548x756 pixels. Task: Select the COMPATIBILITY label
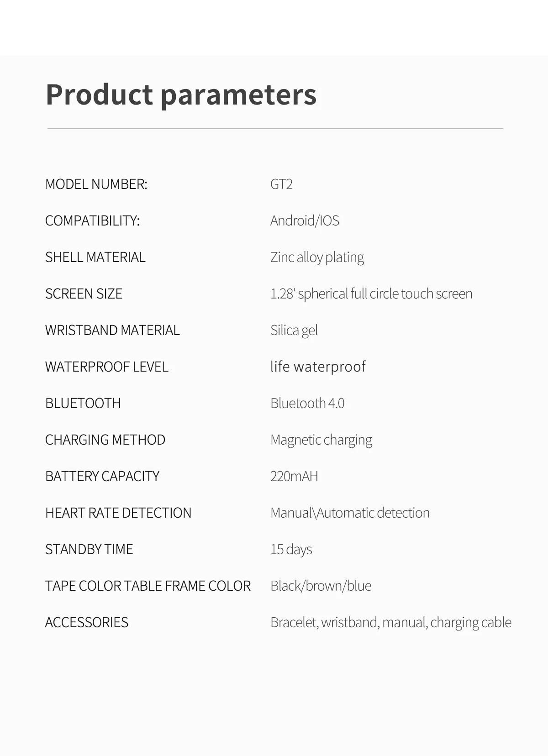tap(92, 220)
